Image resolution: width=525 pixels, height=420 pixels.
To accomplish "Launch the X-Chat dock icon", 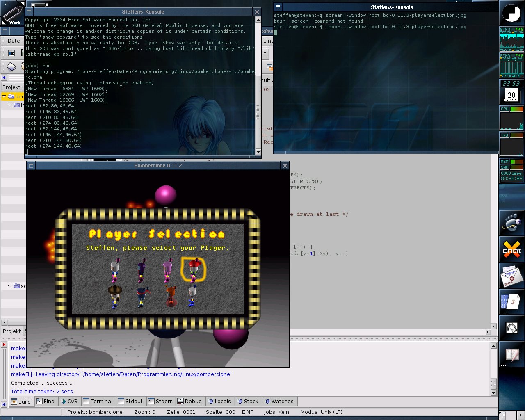I will pos(511,249).
